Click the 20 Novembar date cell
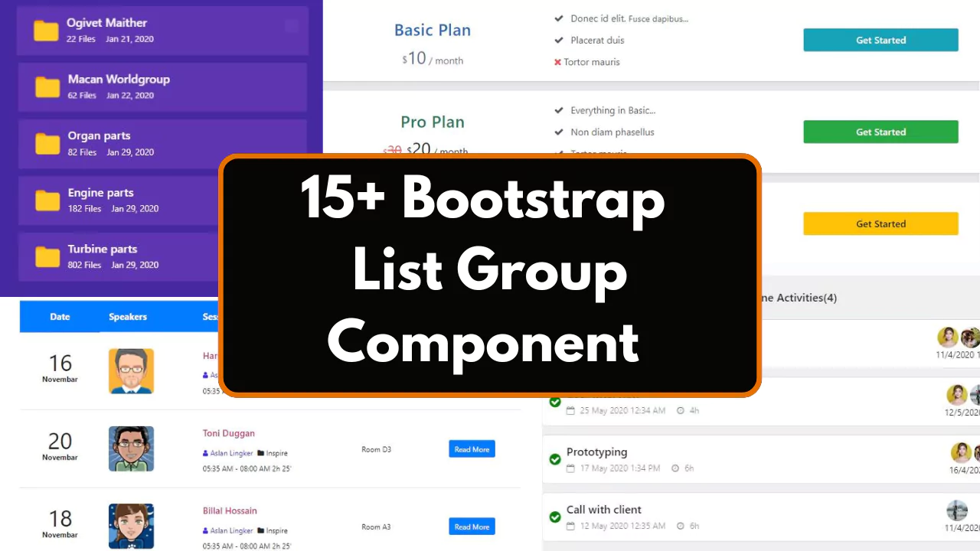Viewport: 980px width, 551px height. tap(60, 445)
